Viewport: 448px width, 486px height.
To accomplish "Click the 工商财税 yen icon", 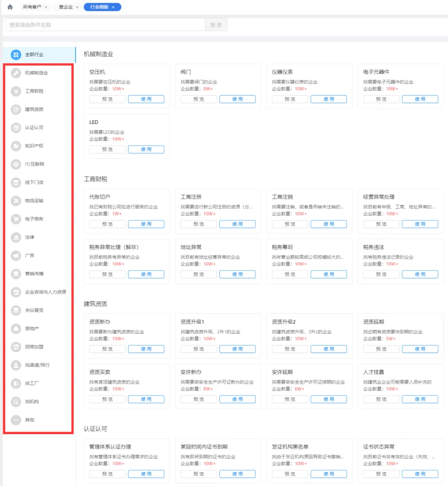I will point(16,91).
